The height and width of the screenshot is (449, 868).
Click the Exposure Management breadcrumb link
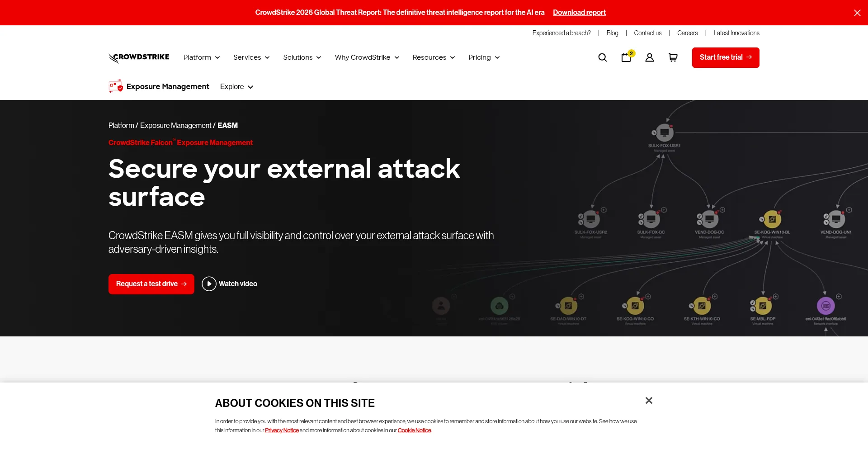click(176, 125)
